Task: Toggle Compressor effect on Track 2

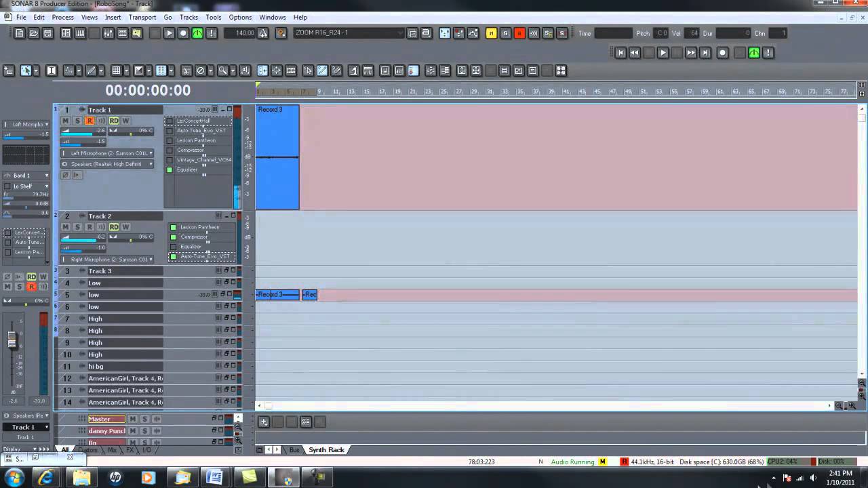Action: pos(173,237)
